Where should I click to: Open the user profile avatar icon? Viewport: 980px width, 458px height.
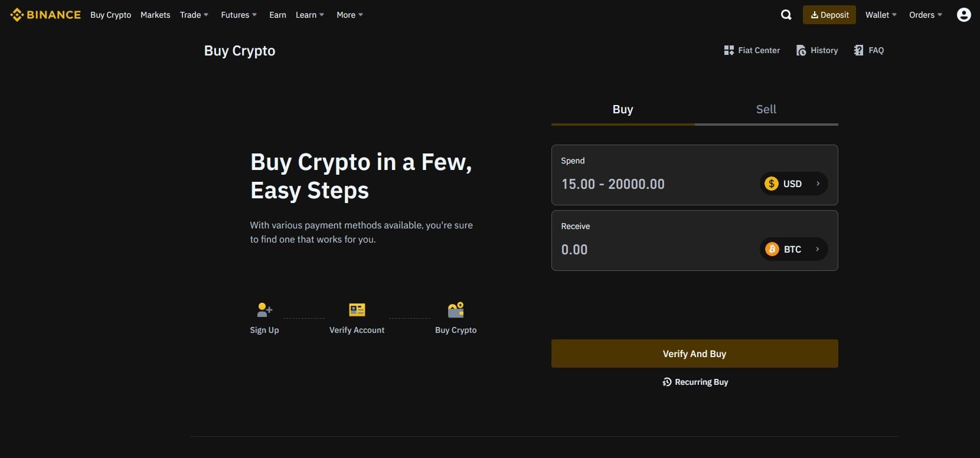[x=963, y=14]
